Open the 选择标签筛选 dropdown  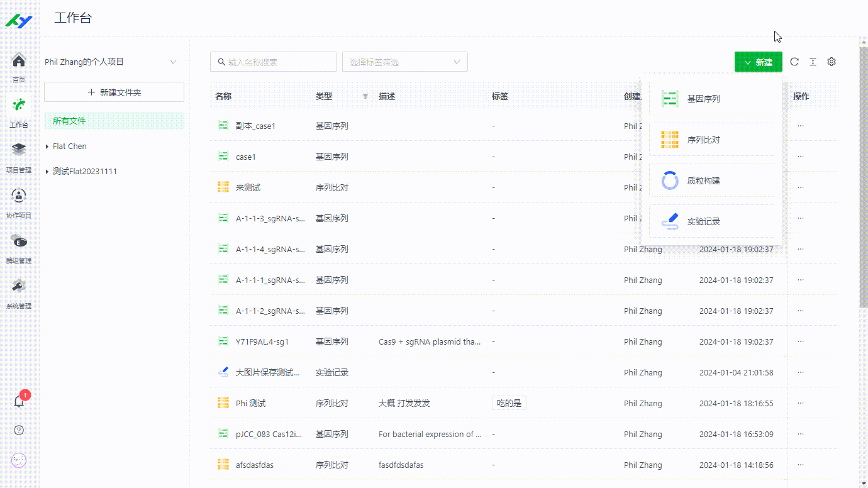click(x=404, y=62)
